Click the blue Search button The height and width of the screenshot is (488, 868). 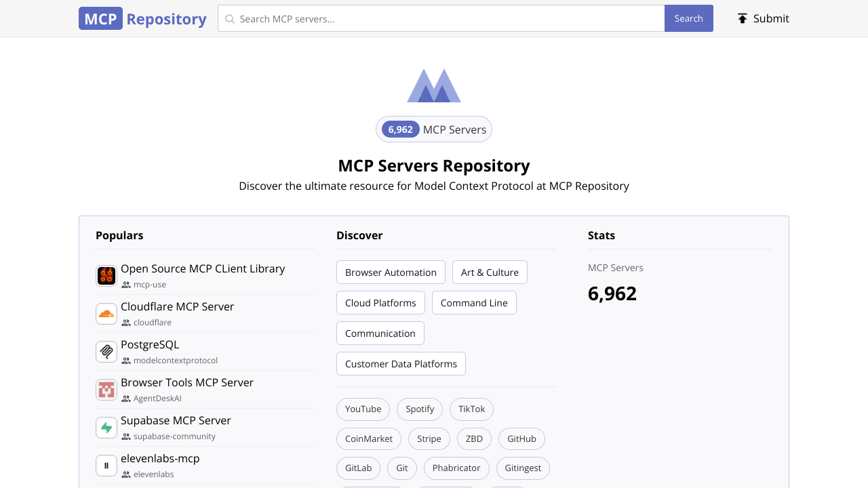pos(688,18)
